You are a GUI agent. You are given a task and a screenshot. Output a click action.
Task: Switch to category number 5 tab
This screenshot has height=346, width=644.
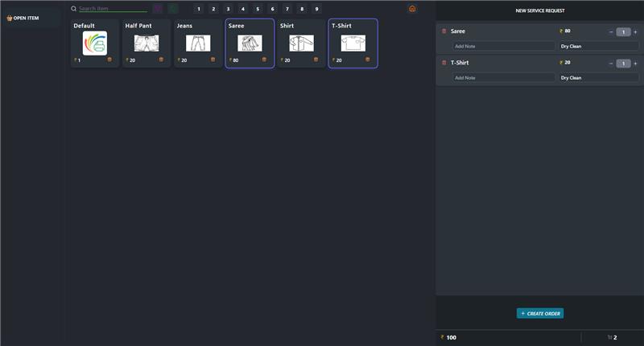[258, 9]
